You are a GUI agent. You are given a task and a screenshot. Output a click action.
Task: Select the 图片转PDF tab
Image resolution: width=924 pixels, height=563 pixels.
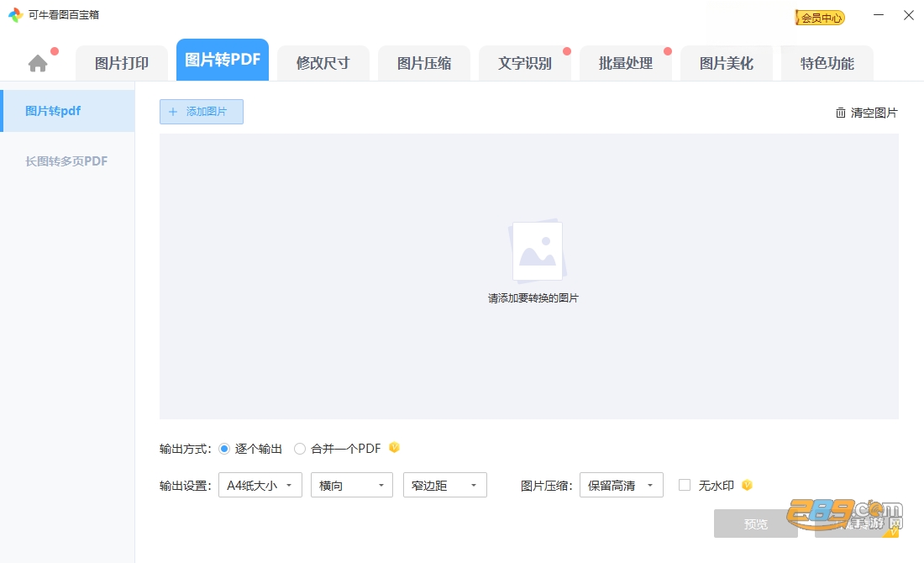[222, 60]
